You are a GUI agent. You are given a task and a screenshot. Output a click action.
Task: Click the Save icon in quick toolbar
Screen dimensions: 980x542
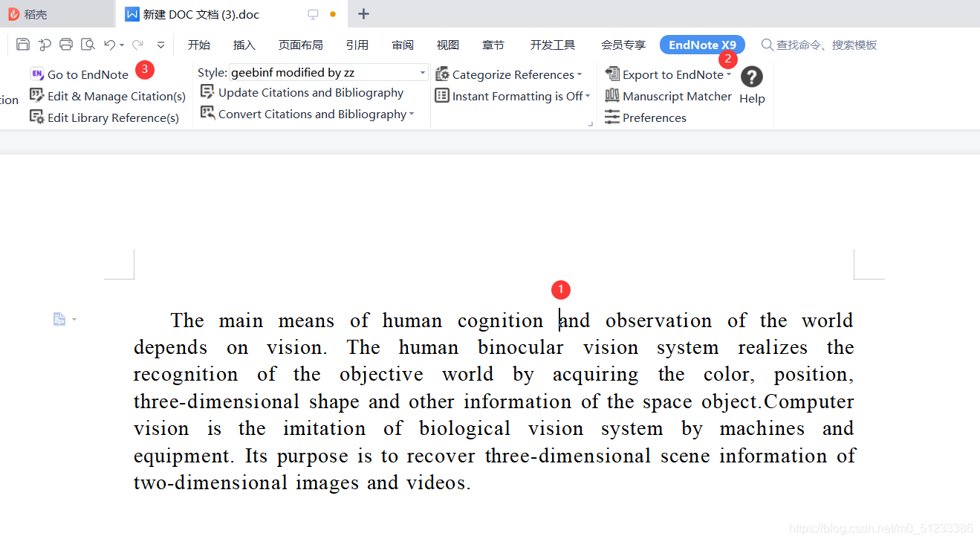[23, 45]
